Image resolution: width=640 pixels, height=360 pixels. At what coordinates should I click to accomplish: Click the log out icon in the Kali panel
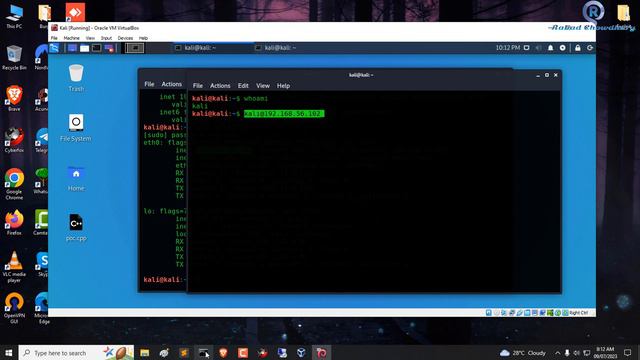click(x=590, y=48)
